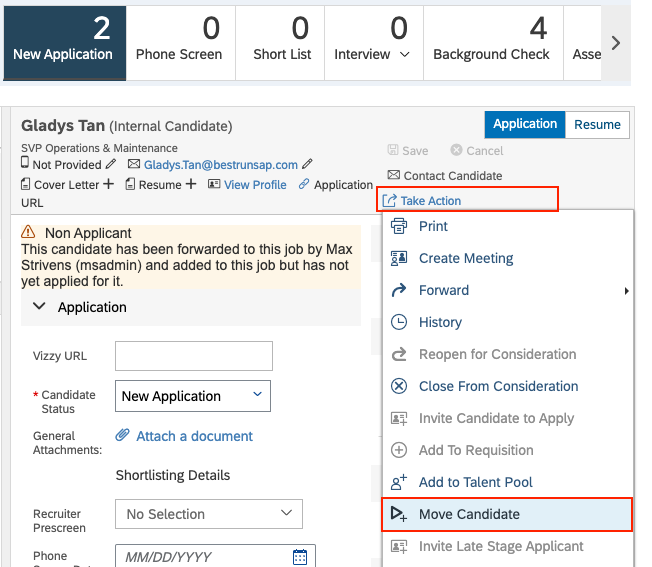
Task: Click Attach a document link
Action: 194,436
